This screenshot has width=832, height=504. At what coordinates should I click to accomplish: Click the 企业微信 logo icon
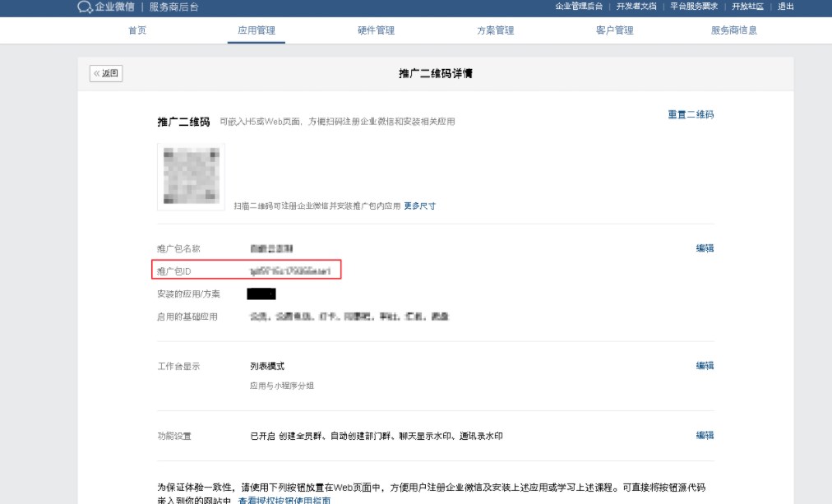click(85, 7)
